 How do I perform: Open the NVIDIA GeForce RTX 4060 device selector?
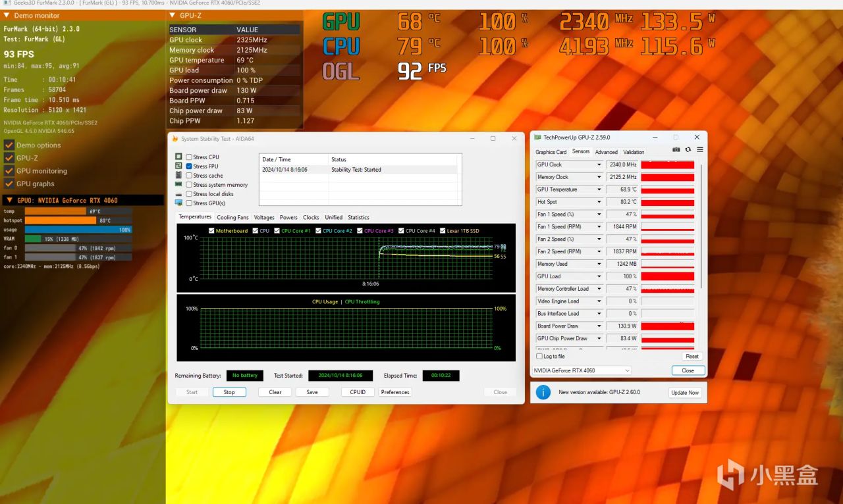pos(582,370)
